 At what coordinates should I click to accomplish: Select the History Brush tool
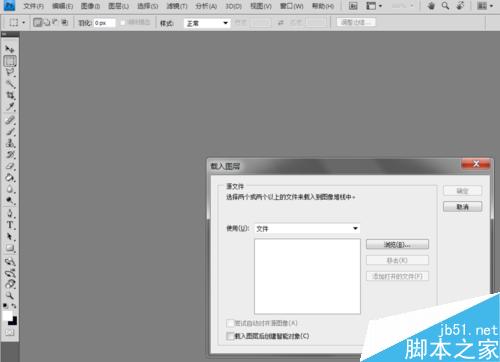point(10,155)
